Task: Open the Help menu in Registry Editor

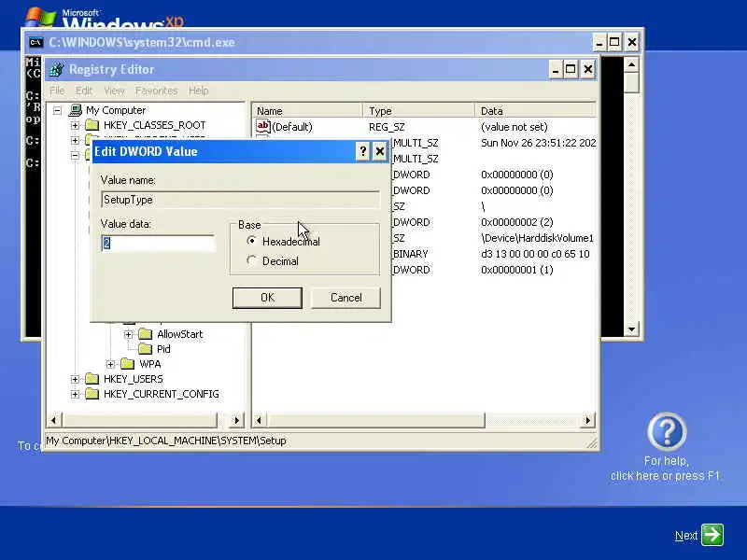Action: (198, 91)
